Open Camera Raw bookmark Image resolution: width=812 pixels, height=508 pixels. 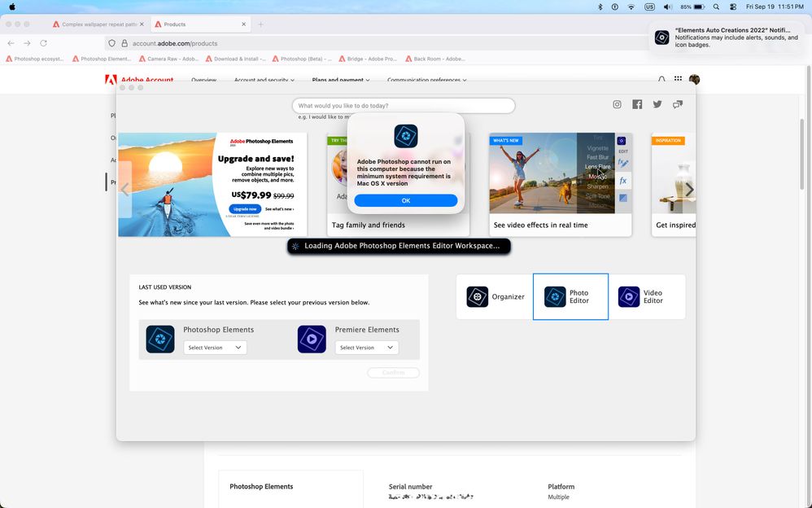(x=168, y=59)
